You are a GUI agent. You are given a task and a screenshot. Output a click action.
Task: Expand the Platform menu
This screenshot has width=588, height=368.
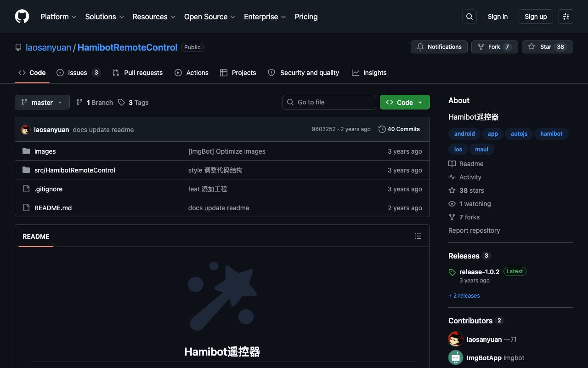pos(58,17)
